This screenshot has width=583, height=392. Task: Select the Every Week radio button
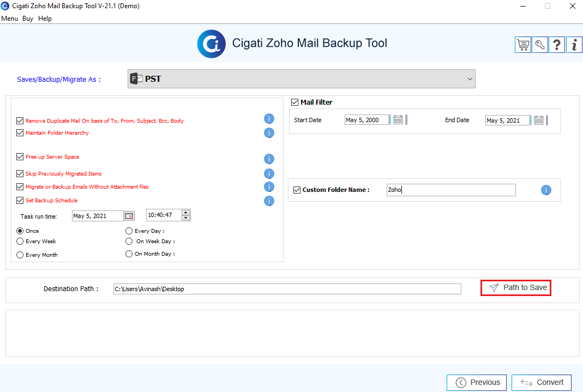(x=20, y=241)
